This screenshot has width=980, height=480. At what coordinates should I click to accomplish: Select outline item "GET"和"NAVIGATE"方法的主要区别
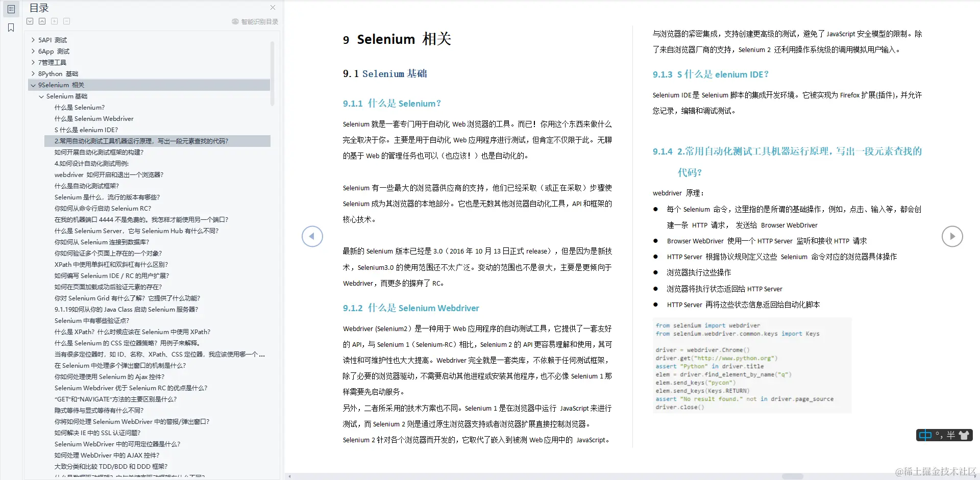click(115, 399)
